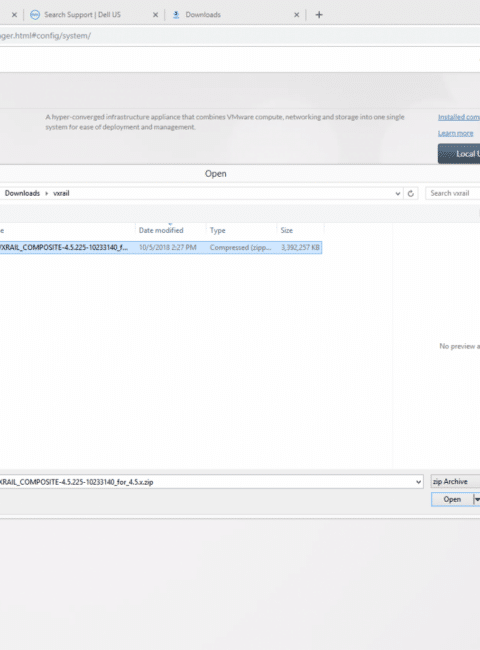Click the Search vxrail field

pyautogui.click(x=453, y=193)
